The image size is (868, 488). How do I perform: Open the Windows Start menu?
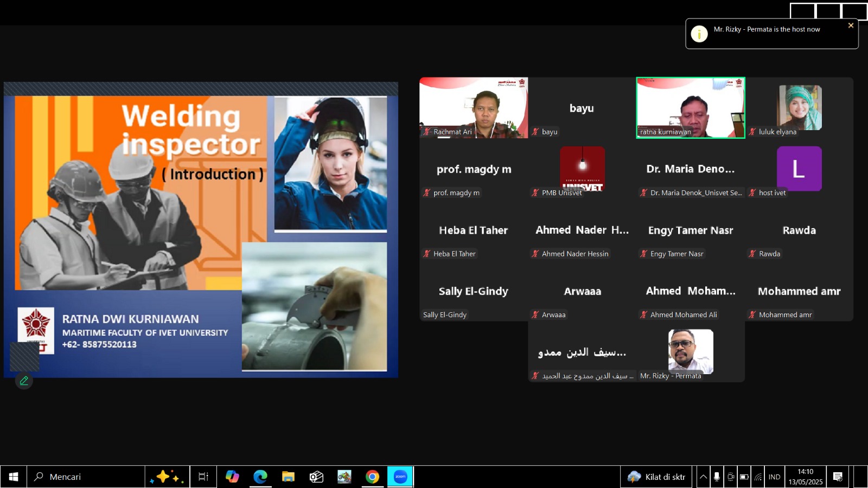click(14, 477)
